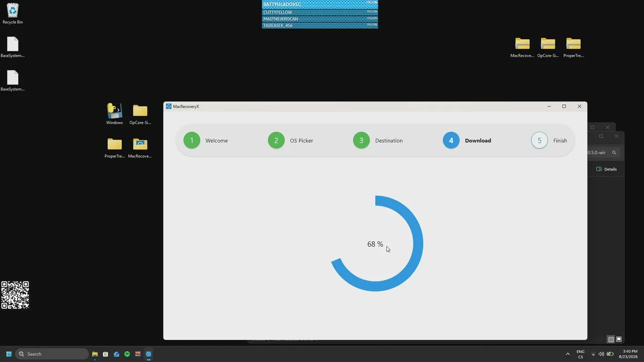Click the MacRecoveryX taskbar icon
The image size is (644, 362).
[x=148, y=354]
